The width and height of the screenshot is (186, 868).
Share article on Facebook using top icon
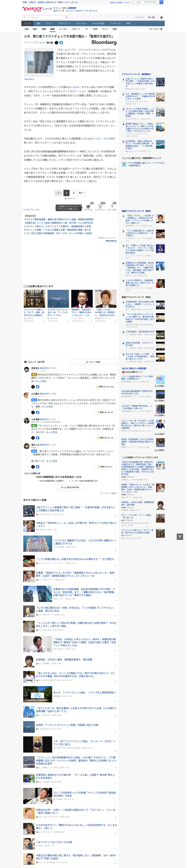(x=61, y=43)
